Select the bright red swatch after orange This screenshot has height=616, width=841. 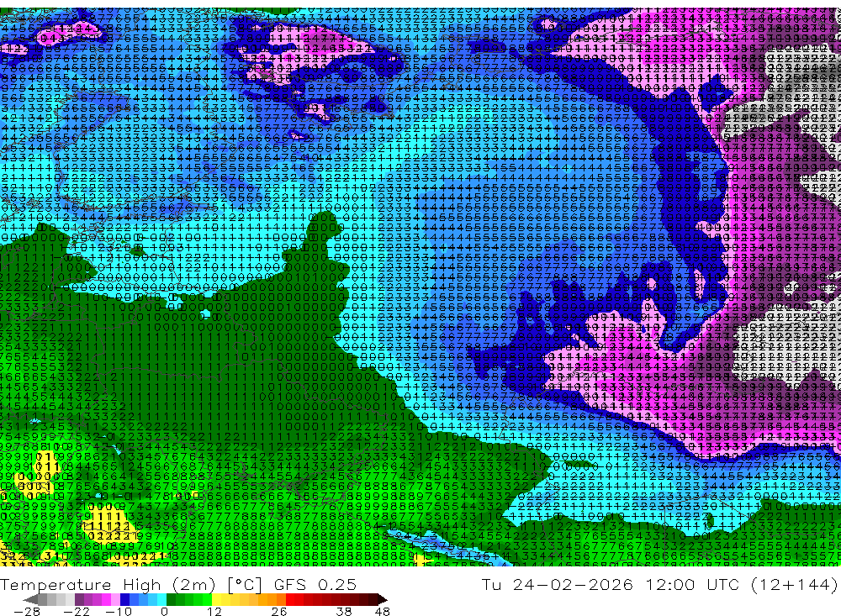[x=290, y=600]
